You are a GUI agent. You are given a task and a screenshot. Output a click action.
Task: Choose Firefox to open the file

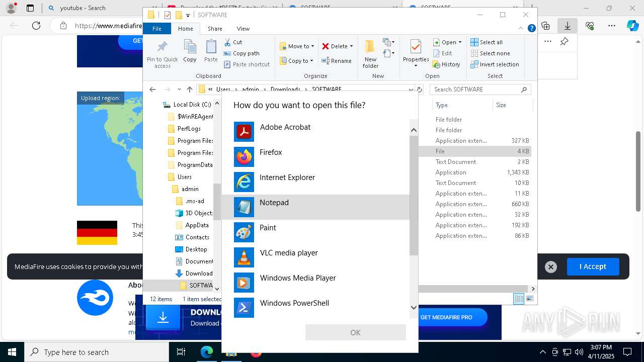[x=315, y=157]
